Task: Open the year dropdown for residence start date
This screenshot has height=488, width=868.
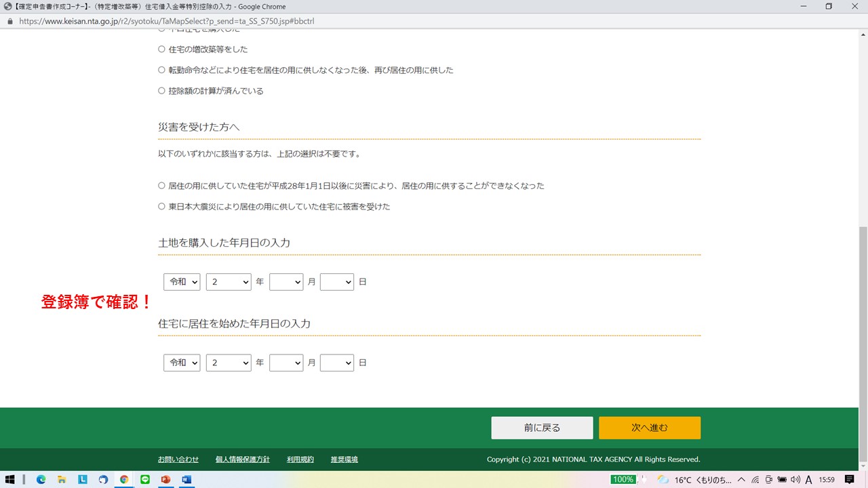Action: click(x=229, y=363)
